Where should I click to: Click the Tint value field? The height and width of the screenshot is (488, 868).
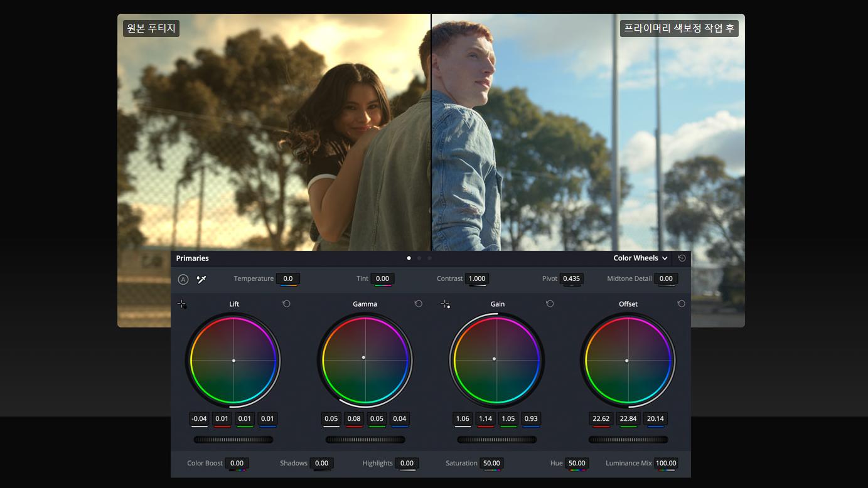(382, 278)
